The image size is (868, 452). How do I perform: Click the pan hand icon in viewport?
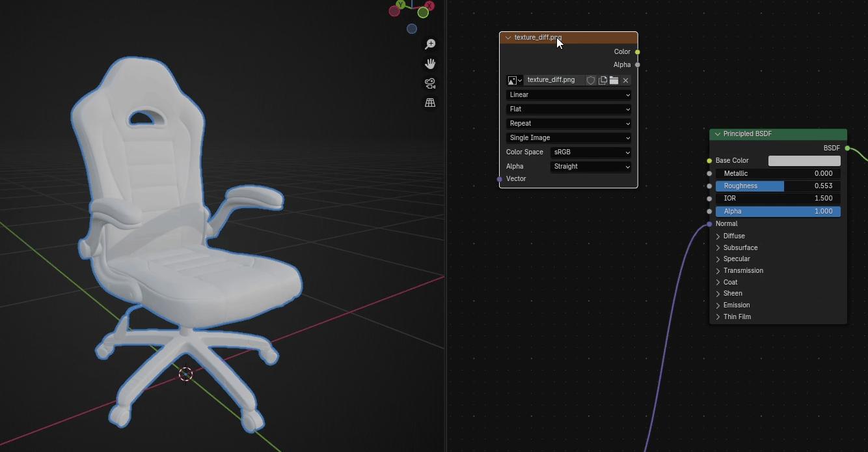430,64
